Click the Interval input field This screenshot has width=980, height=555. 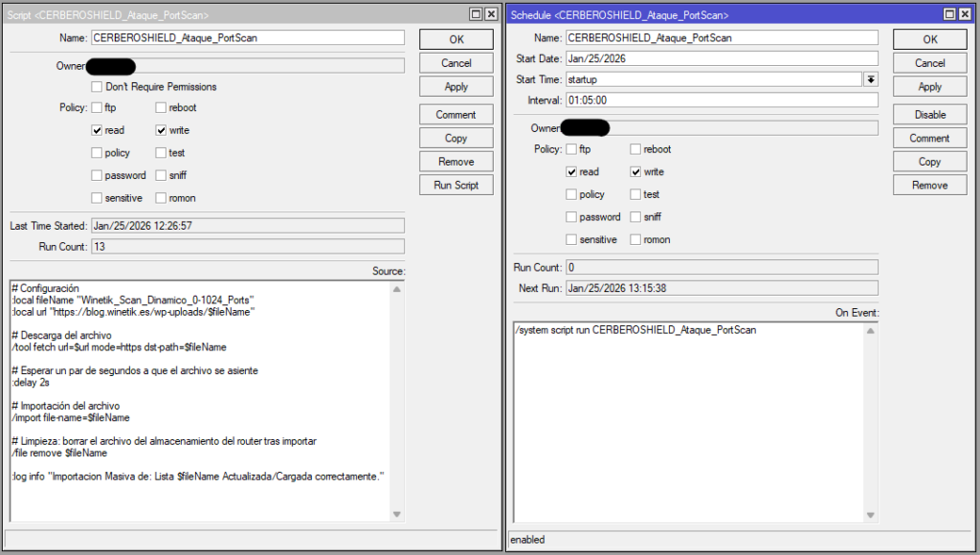click(x=721, y=100)
